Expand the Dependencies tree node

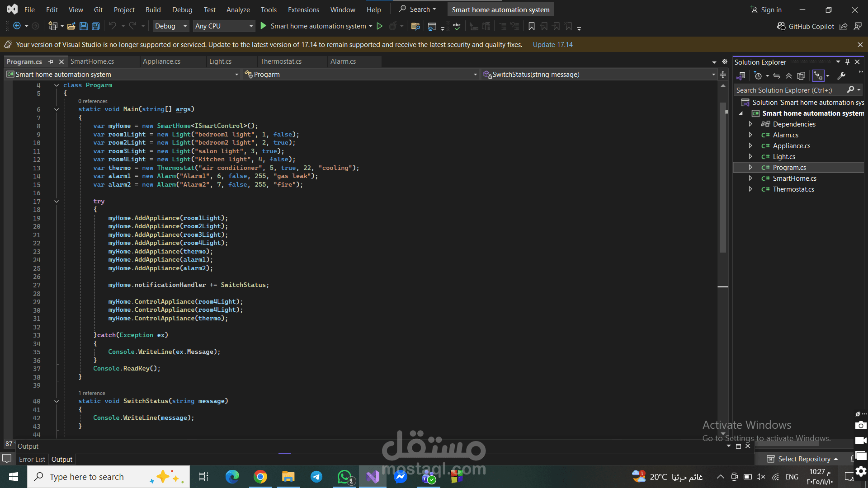tap(750, 124)
